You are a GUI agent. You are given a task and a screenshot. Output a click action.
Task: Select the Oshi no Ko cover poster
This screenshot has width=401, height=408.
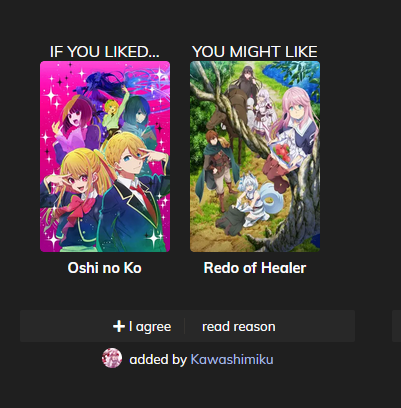(105, 156)
